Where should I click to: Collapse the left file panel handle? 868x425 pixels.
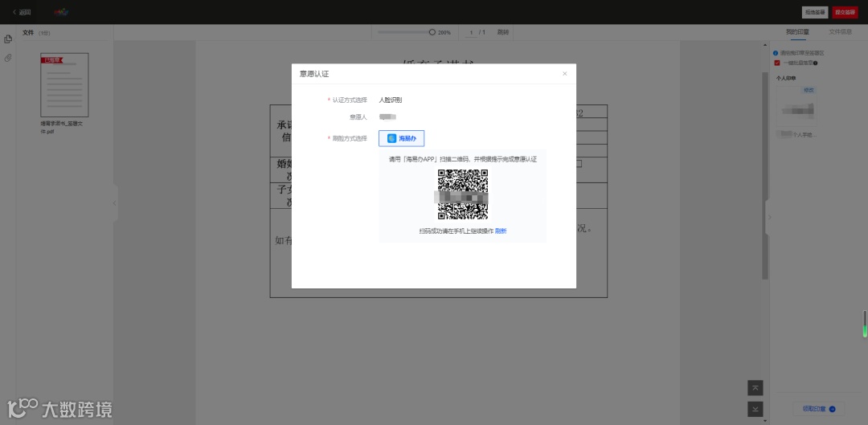click(x=115, y=203)
